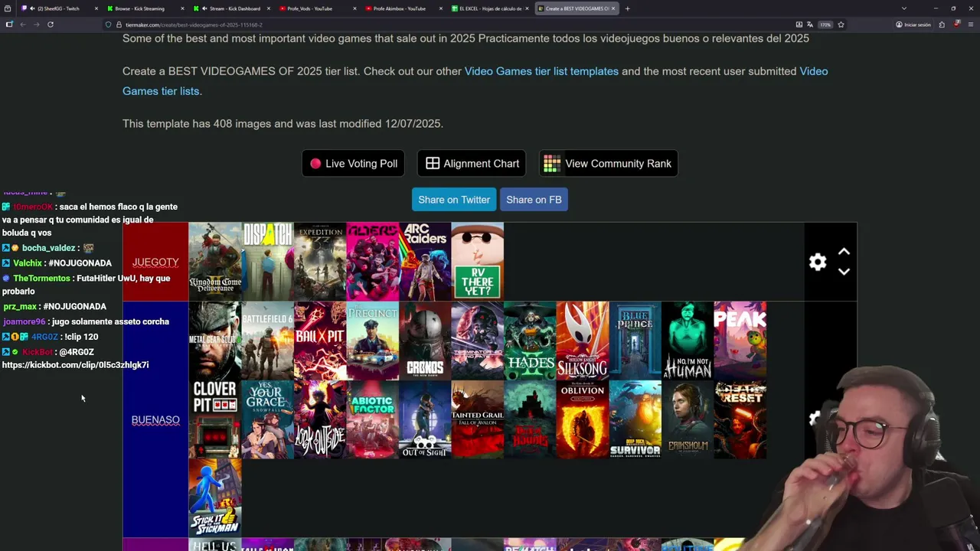Select the Stick It to the Stickman thumbnail
Image resolution: width=980 pixels, height=551 pixels.
point(215,497)
